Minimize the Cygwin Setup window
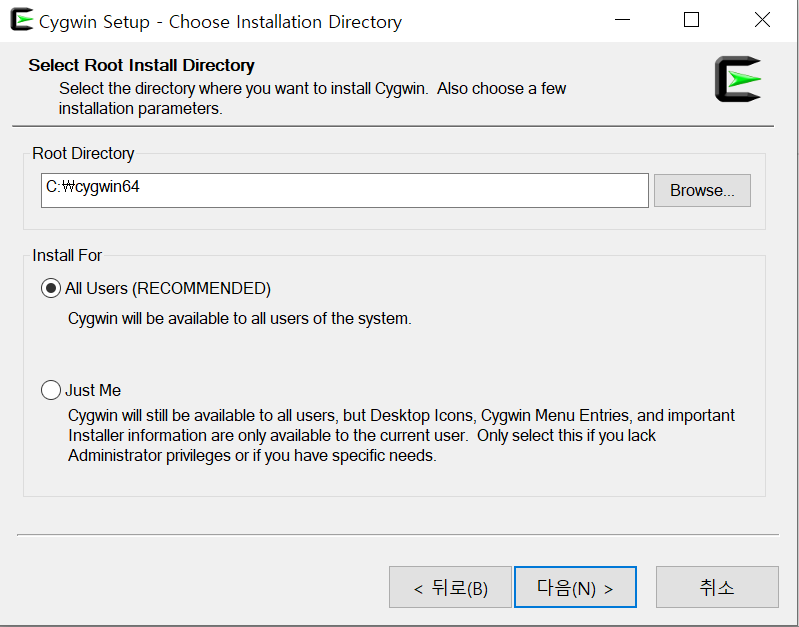Image resolution: width=799 pixels, height=627 pixels. pyautogui.click(x=622, y=20)
